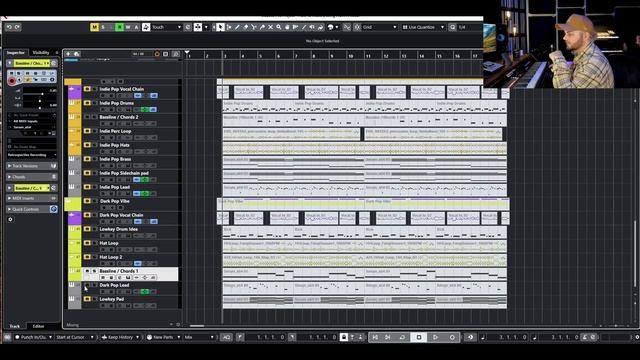Image resolution: width=640 pixels, height=360 pixels.
Task: Open inspector settings gear icon
Action: (x=11, y=220)
